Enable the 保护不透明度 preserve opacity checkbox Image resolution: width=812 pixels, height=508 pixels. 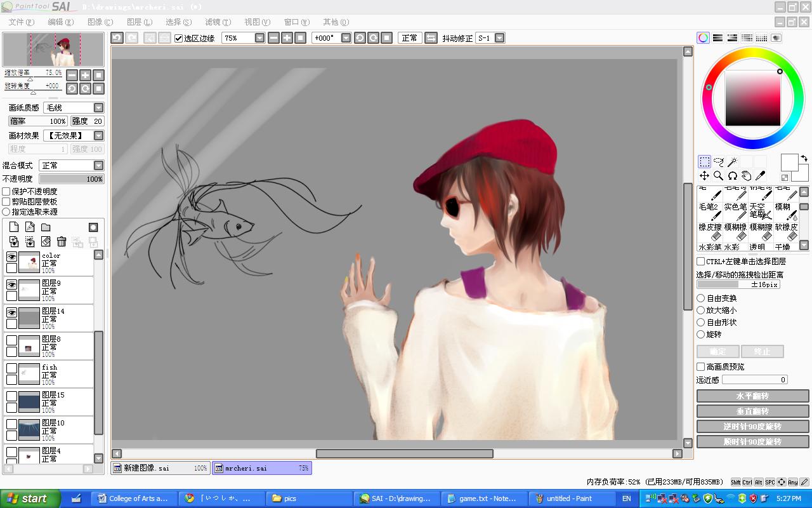pos(6,192)
